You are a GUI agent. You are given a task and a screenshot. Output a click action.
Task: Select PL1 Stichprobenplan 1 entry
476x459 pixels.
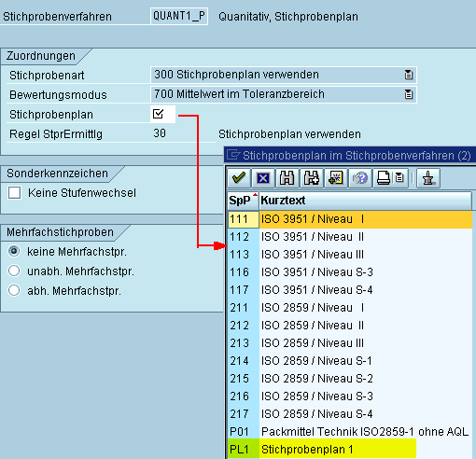322,450
